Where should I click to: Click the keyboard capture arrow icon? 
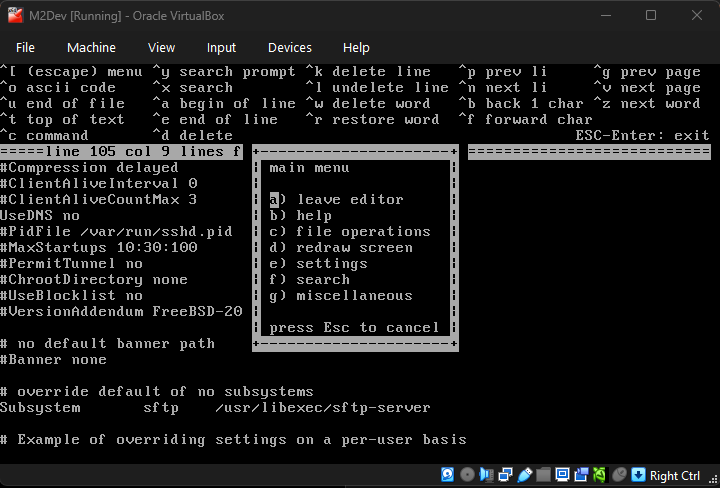point(638,475)
